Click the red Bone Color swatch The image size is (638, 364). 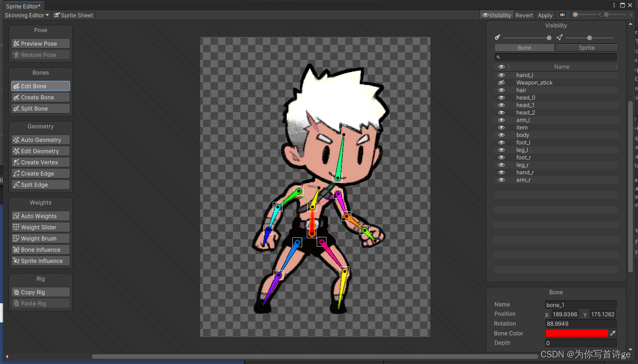pyautogui.click(x=577, y=333)
